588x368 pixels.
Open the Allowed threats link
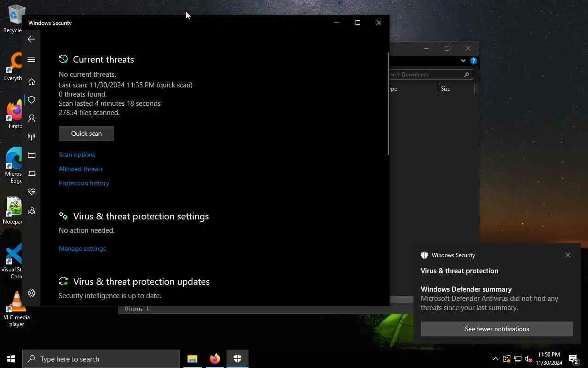tap(81, 169)
